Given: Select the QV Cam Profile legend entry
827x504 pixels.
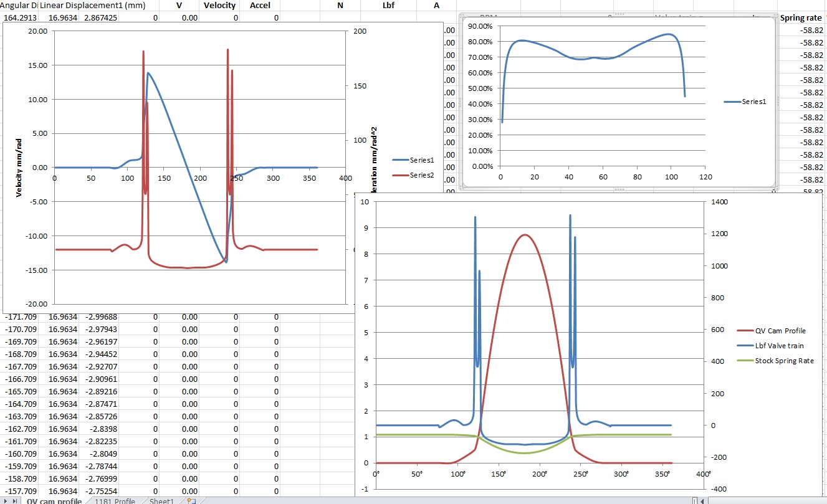Looking at the screenshot, I should coord(780,331).
